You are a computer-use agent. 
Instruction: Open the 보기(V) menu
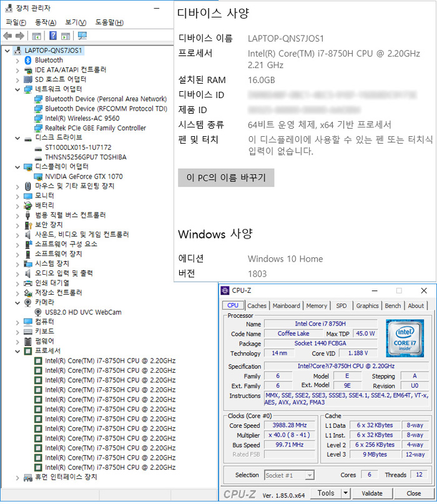(76, 22)
